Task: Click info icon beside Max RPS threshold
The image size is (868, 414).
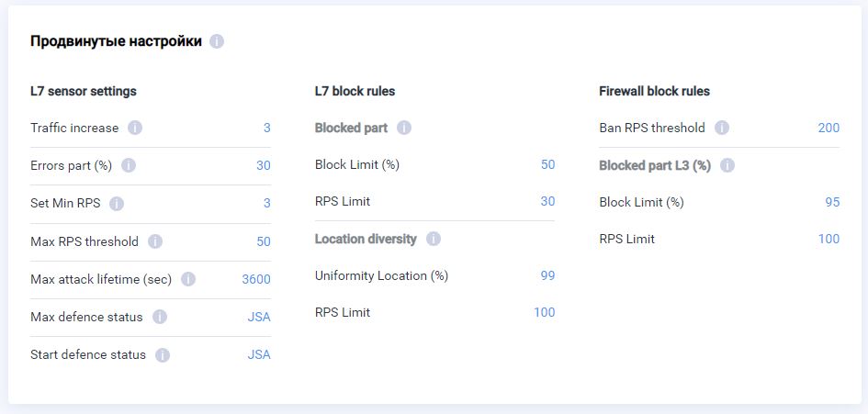Action: click(x=155, y=241)
